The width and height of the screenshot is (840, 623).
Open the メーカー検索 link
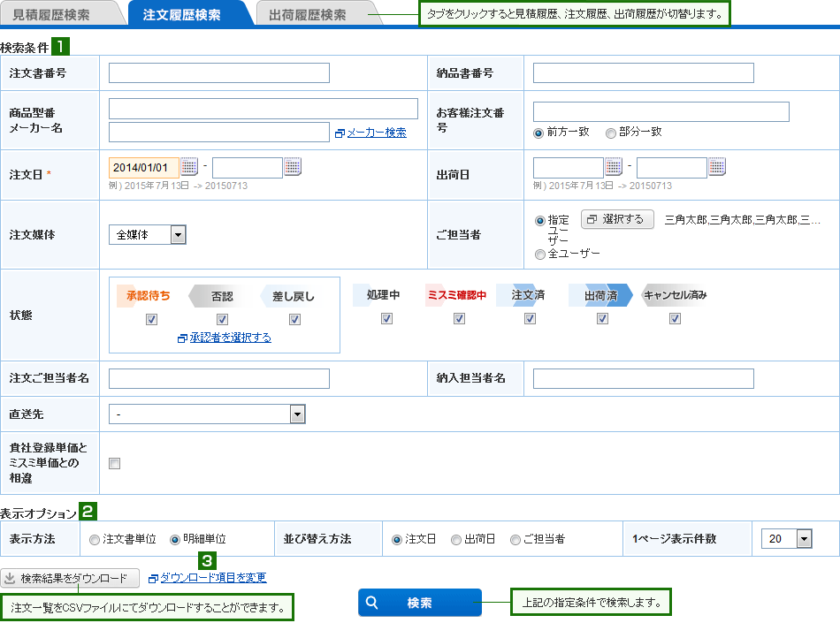coord(376,133)
